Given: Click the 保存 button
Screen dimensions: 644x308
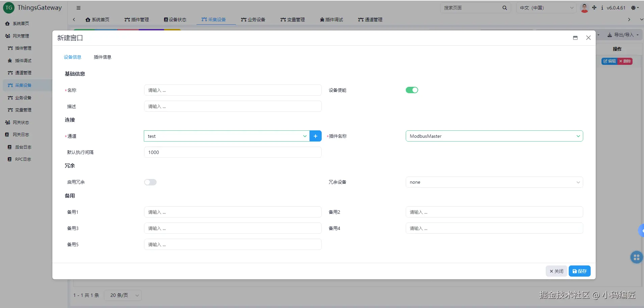Looking at the screenshot, I should coord(580,271).
